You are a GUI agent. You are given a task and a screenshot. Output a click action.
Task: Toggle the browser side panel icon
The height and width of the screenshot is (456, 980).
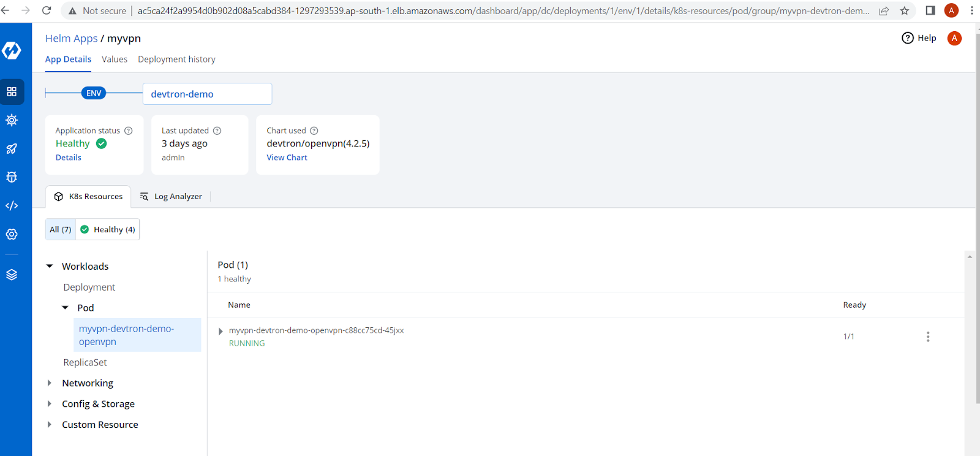930,10
